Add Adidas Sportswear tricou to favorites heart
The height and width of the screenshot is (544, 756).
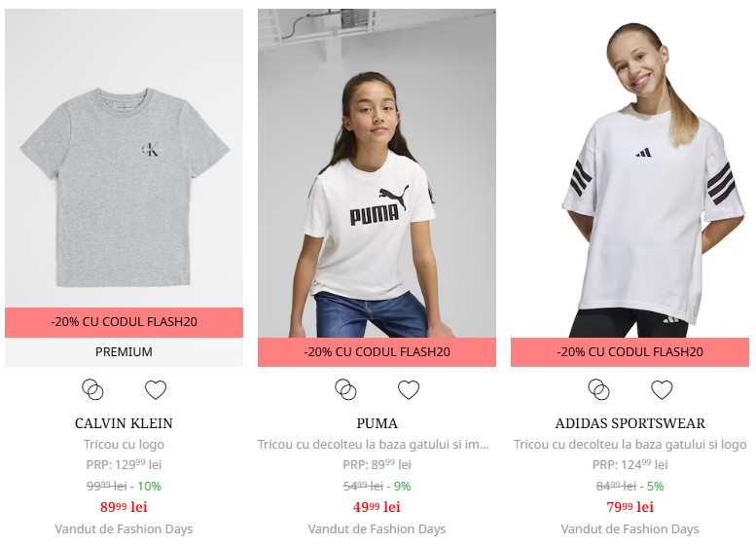click(662, 389)
